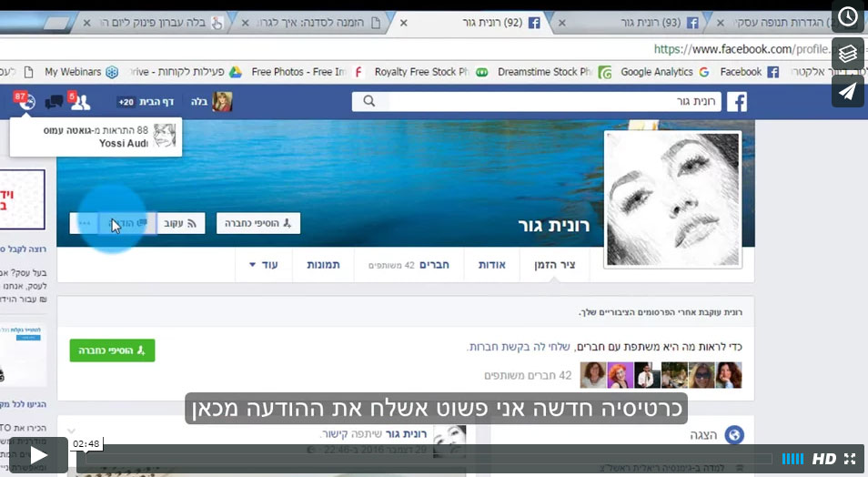Open the three-dots more actions button
Viewport: 868px width, 477px height.
click(x=85, y=223)
